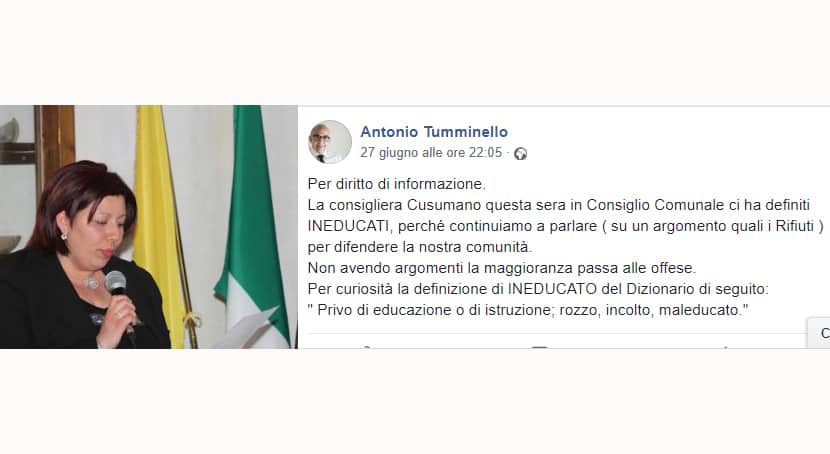The width and height of the screenshot is (830, 454).
Task: Open the post timestamp 27 giugno alle ore 22:05
Action: coord(431,153)
